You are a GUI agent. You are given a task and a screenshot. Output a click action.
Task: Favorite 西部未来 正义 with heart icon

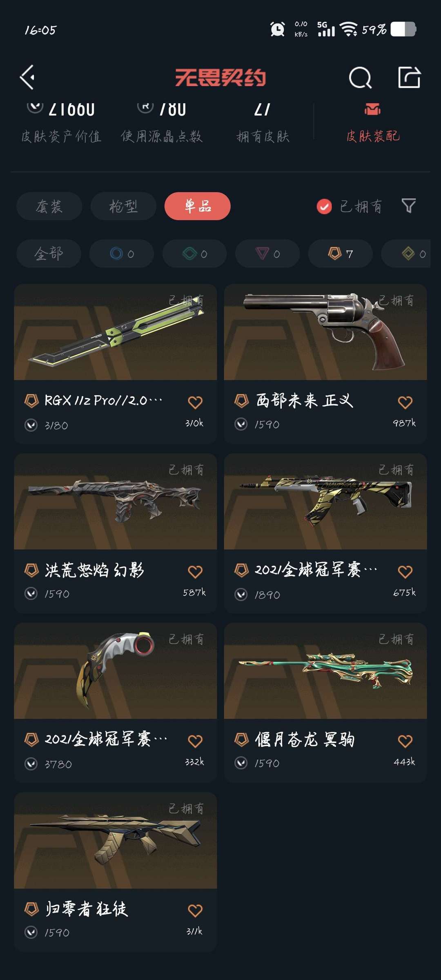[405, 403]
